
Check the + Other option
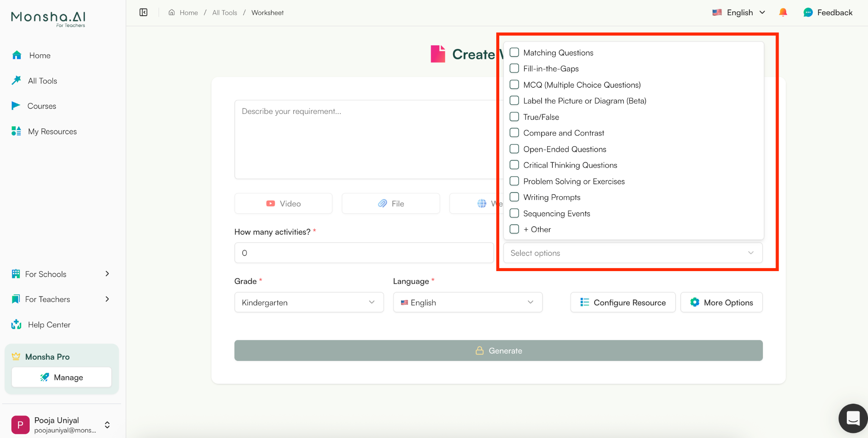514,229
